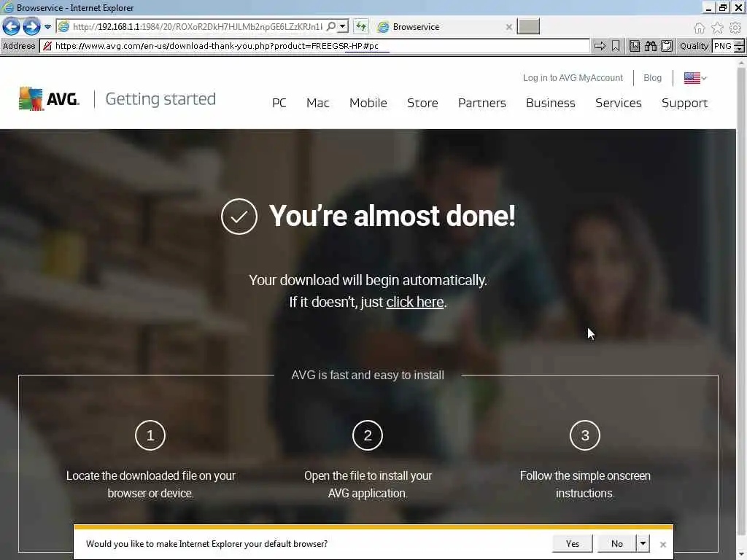
Task: Click Yes on default browser prompt
Action: (x=572, y=543)
